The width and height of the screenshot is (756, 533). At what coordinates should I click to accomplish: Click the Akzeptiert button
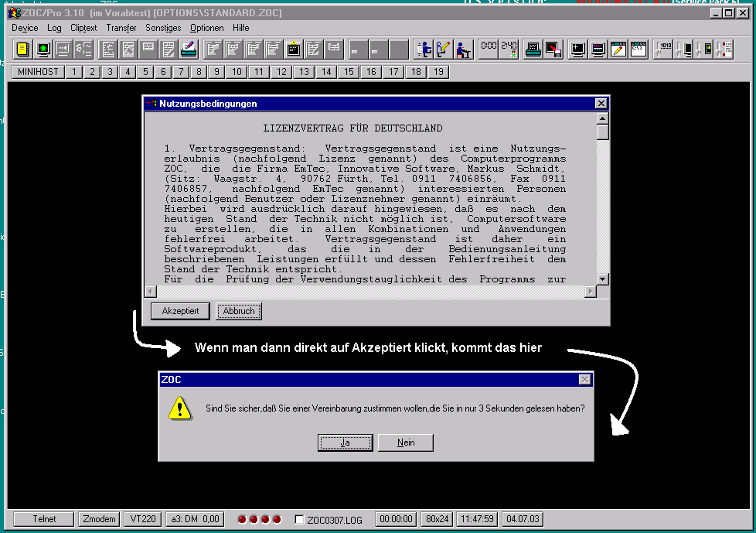pos(180,311)
